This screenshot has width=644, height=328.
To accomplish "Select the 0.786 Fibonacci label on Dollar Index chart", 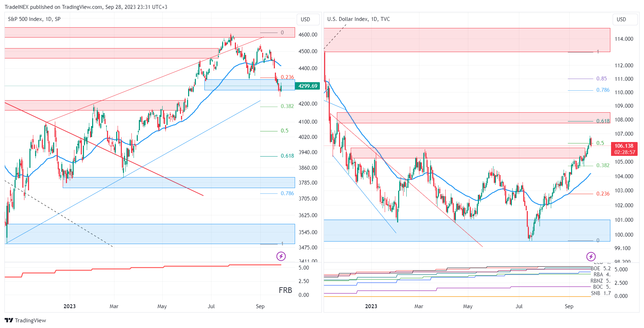I will pyautogui.click(x=603, y=90).
